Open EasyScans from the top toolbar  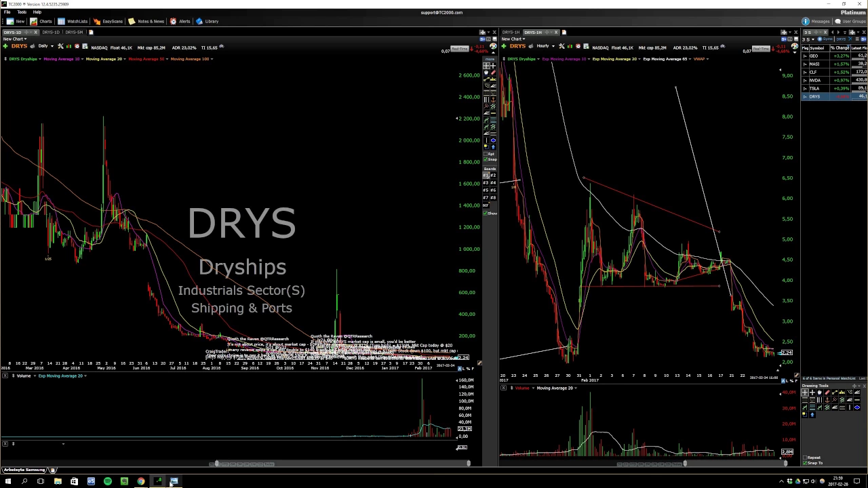click(107, 21)
